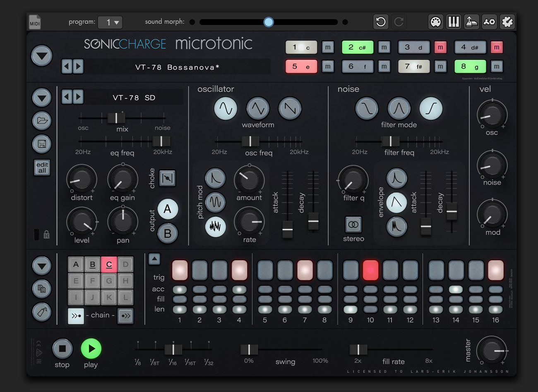538x392 pixels.
Task: Mute drum channel 1
Action: [x=328, y=47]
